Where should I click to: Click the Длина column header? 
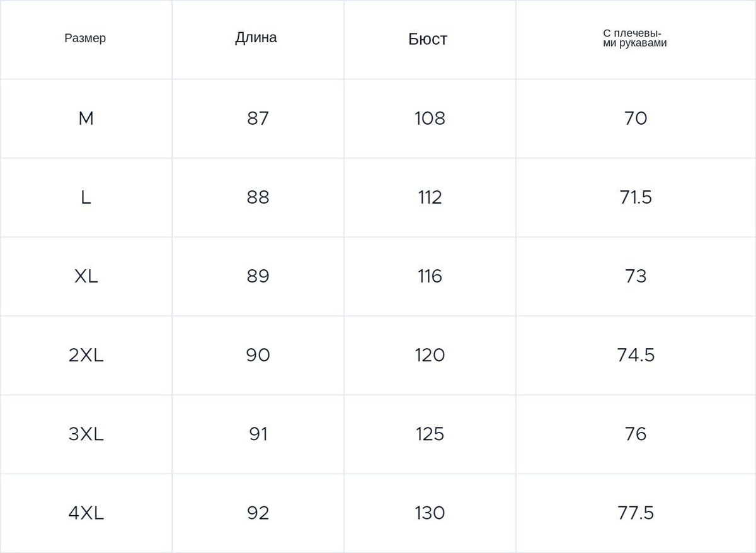[x=256, y=38]
